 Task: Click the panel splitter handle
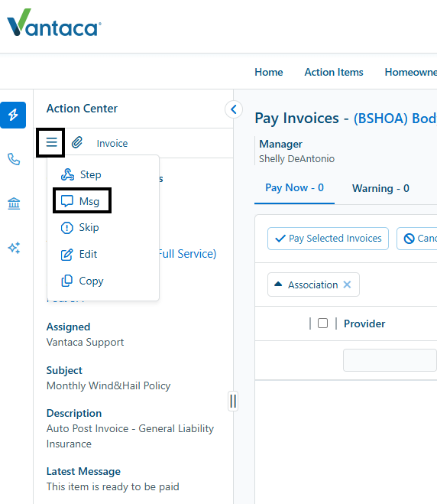point(233,401)
